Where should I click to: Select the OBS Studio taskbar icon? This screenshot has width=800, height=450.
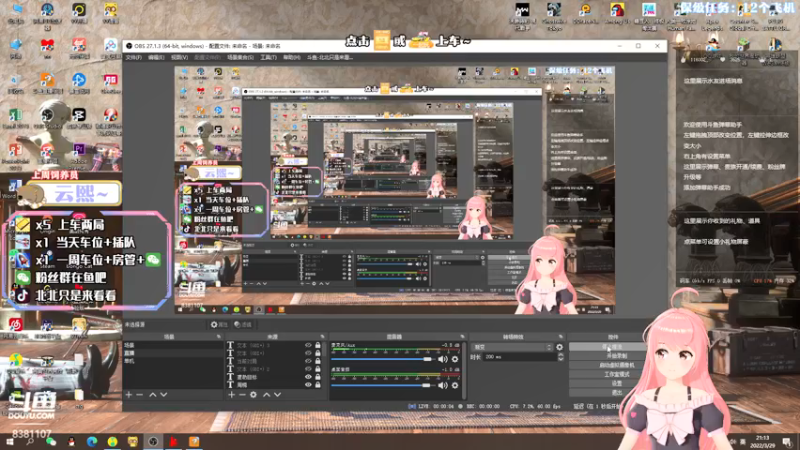click(x=153, y=442)
